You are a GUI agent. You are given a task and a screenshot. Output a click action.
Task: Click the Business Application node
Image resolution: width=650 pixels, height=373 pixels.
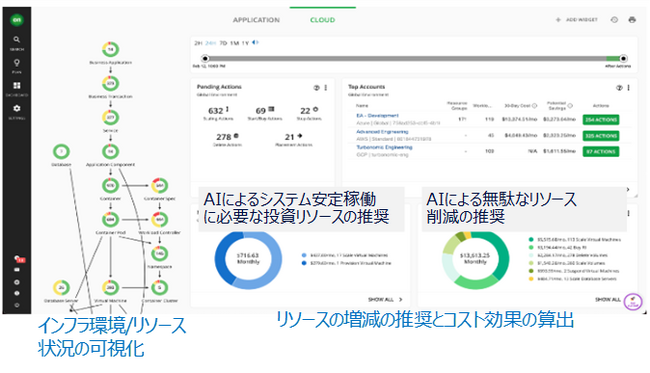(110, 49)
